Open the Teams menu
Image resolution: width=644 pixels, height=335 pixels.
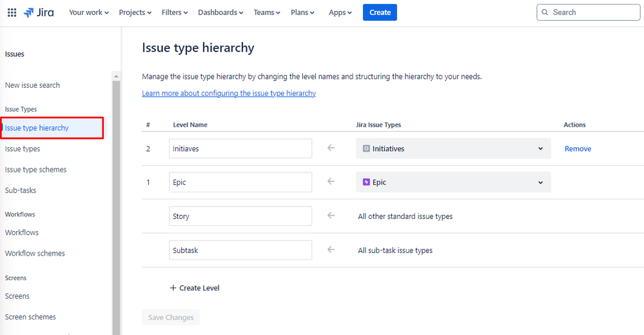pos(266,12)
